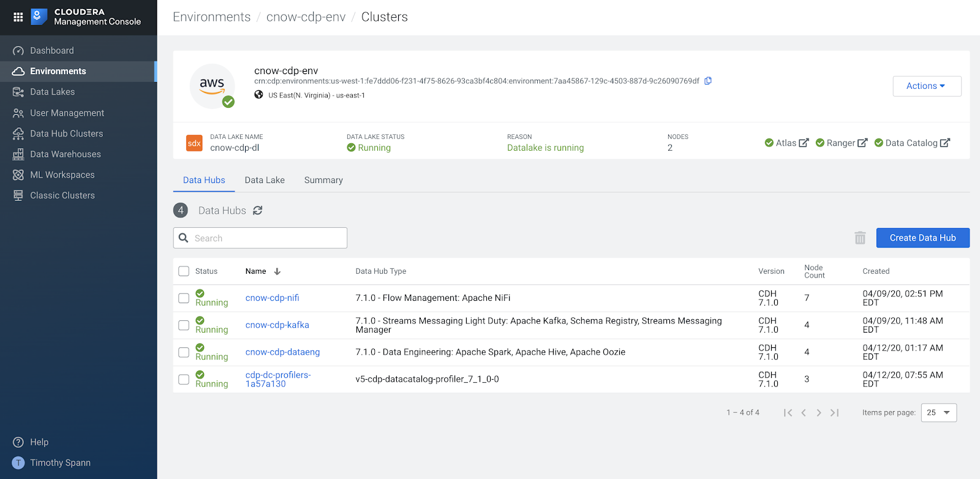Click the Node Count column header
Screen dimensions: 980x479
tap(815, 271)
